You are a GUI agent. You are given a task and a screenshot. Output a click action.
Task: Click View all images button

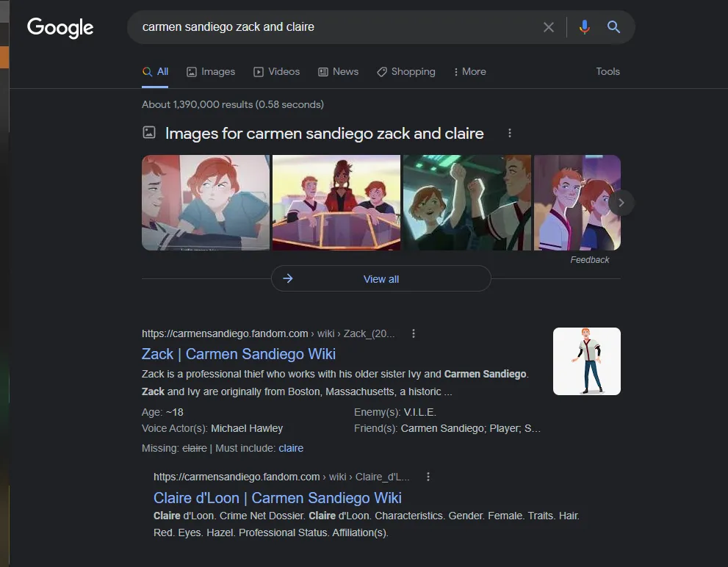click(x=381, y=278)
